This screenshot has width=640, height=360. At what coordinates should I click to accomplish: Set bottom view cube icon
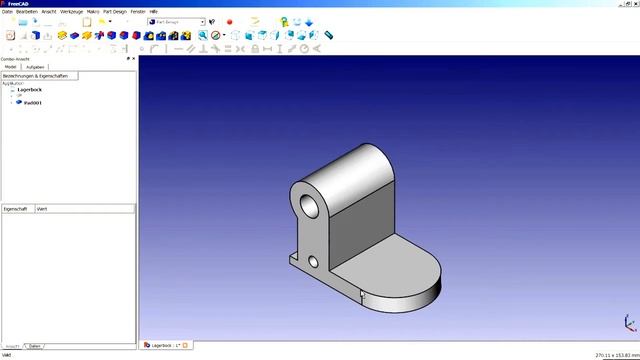coord(301,36)
